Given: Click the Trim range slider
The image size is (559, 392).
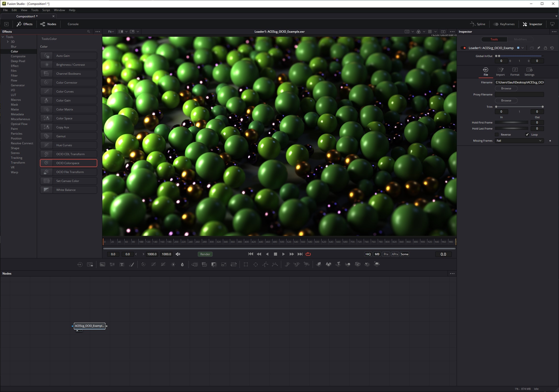Looking at the screenshot, I should click(x=519, y=107).
